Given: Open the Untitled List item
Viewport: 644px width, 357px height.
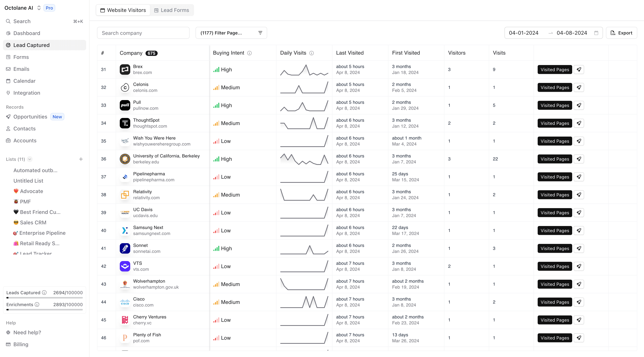Looking at the screenshot, I should pos(28,181).
